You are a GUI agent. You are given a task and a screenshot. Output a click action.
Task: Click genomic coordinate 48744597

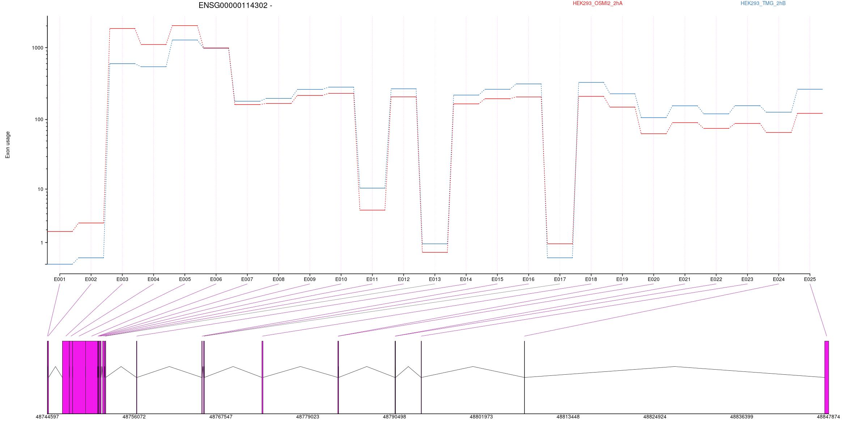click(47, 417)
